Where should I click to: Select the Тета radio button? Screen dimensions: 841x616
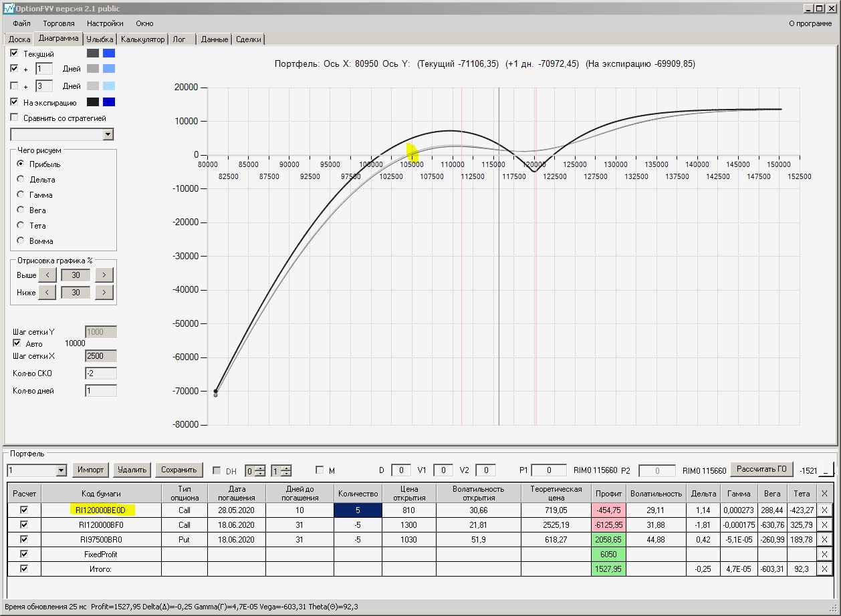(21, 225)
